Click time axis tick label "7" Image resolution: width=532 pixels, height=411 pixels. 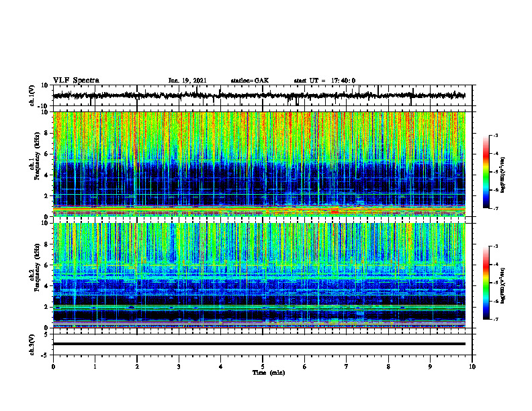[x=346, y=367]
